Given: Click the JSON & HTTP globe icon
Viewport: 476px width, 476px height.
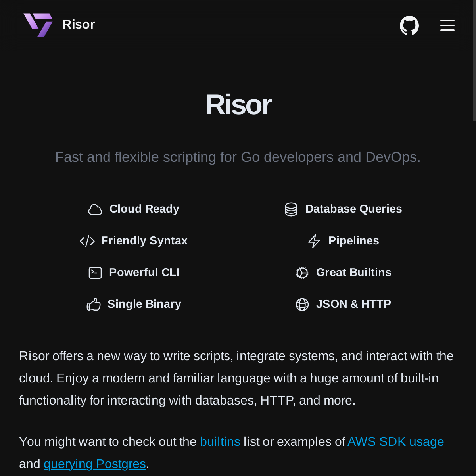Looking at the screenshot, I should (302, 305).
